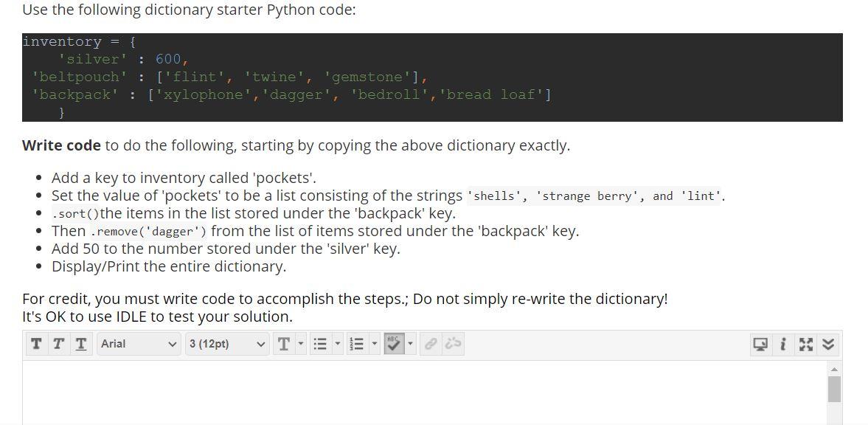
Task: Toggle italic text formatting
Action: pyautogui.click(x=58, y=344)
